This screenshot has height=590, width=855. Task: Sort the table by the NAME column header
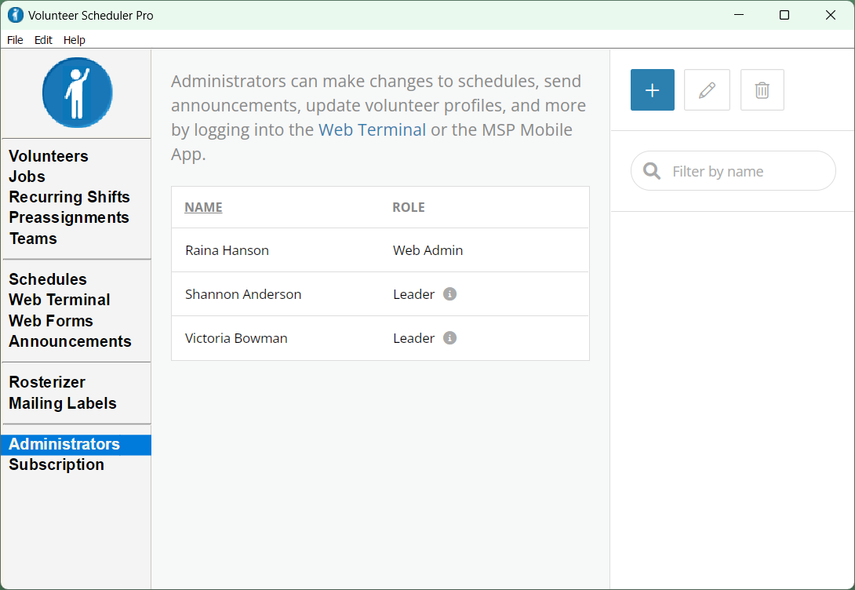[x=203, y=207]
